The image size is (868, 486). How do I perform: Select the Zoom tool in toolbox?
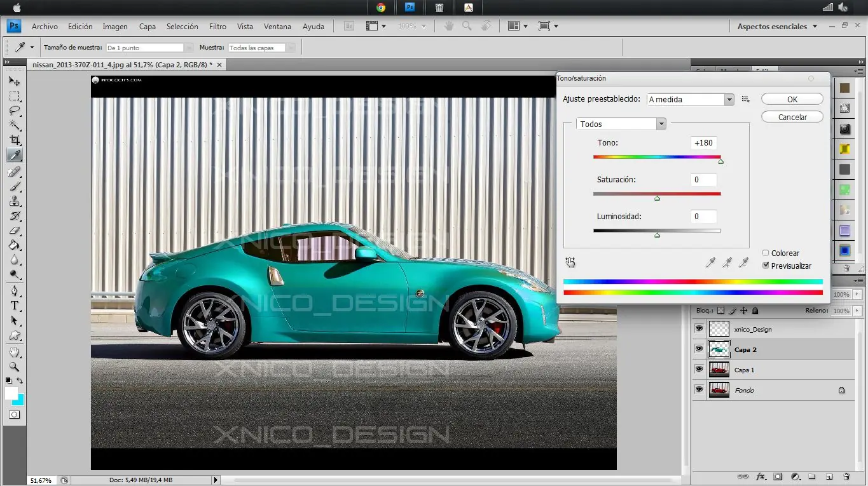coord(14,367)
